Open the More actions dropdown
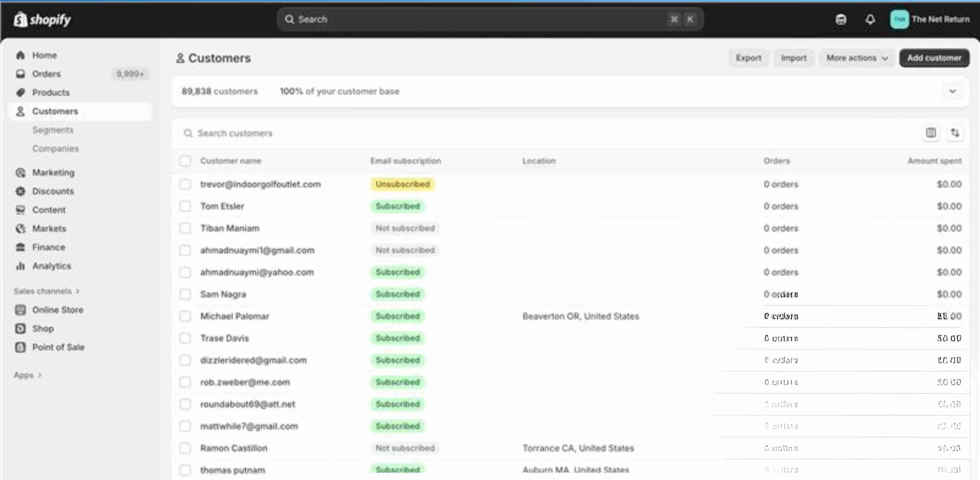This screenshot has height=480, width=980. (857, 58)
